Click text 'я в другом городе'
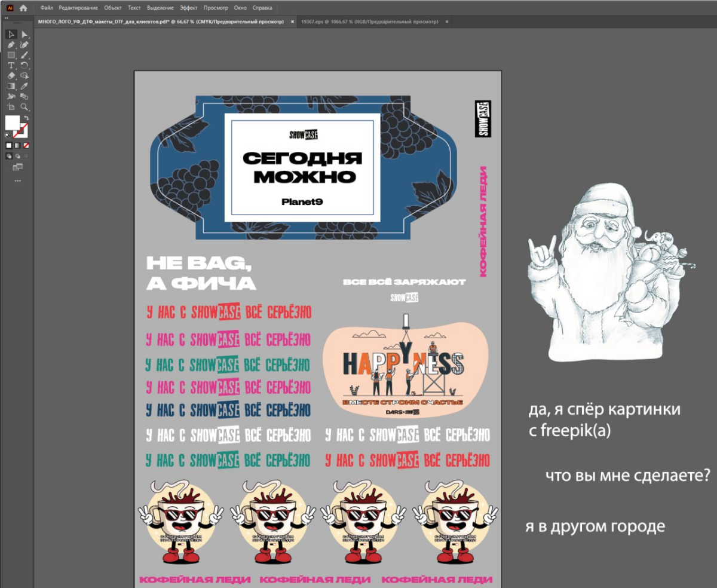 coord(595,527)
